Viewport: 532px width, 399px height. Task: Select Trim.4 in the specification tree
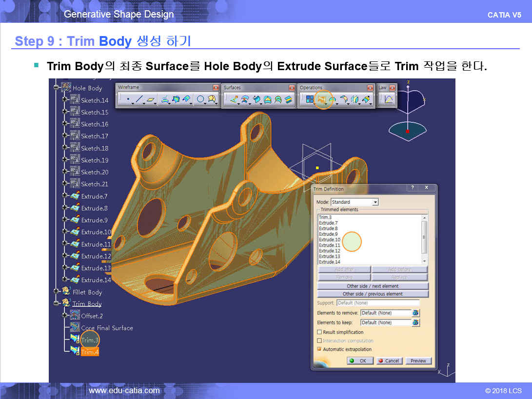coord(90,352)
